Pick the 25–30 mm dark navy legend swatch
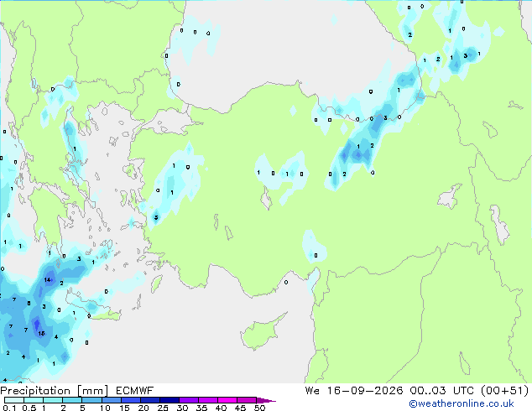532x411 pixels. click(x=170, y=400)
